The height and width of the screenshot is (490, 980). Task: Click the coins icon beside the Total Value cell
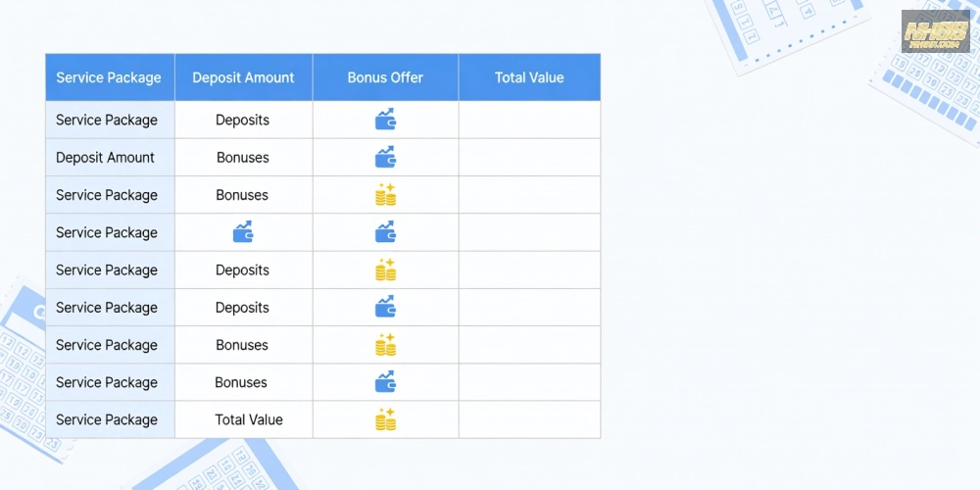pos(385,419)
